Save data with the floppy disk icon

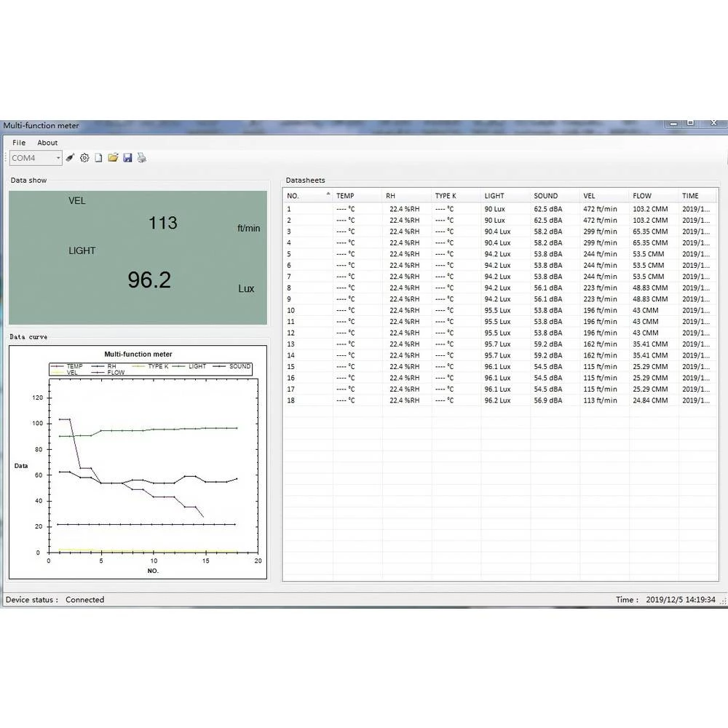point(127,158)
